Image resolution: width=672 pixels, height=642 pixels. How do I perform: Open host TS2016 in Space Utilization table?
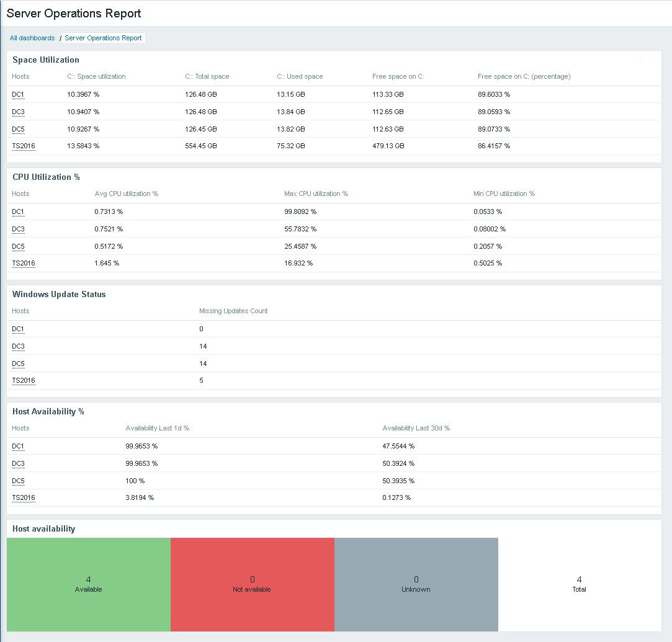click(x=24, y=146)
